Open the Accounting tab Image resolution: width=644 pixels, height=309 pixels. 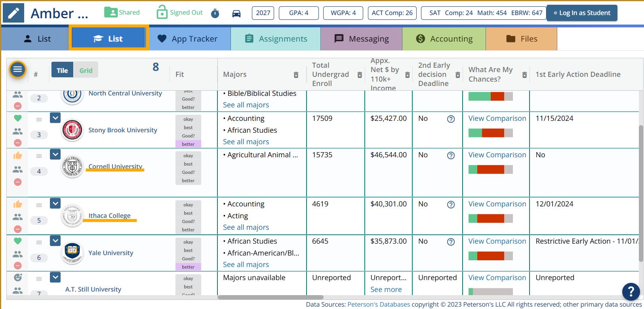coord(444,39)
